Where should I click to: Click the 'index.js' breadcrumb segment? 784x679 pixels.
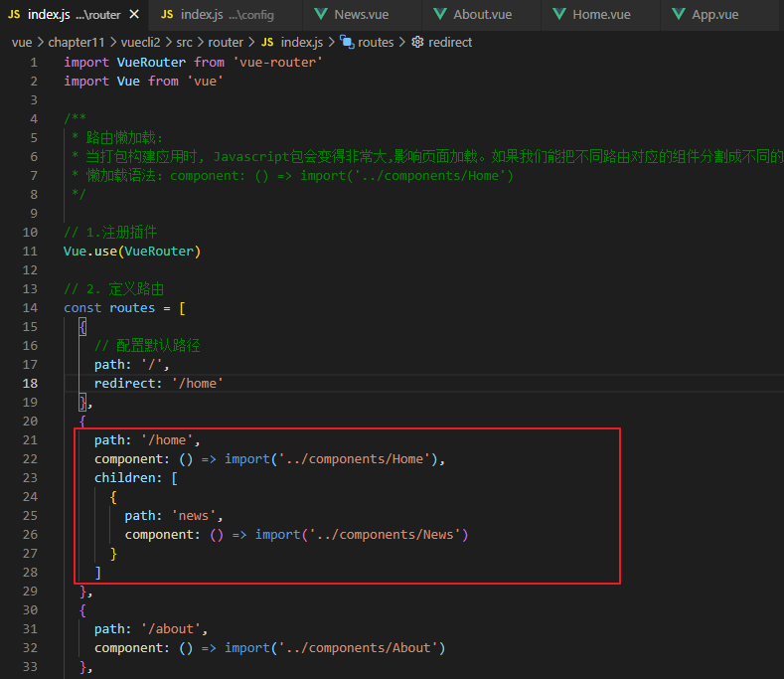click(x=301, y=43)
